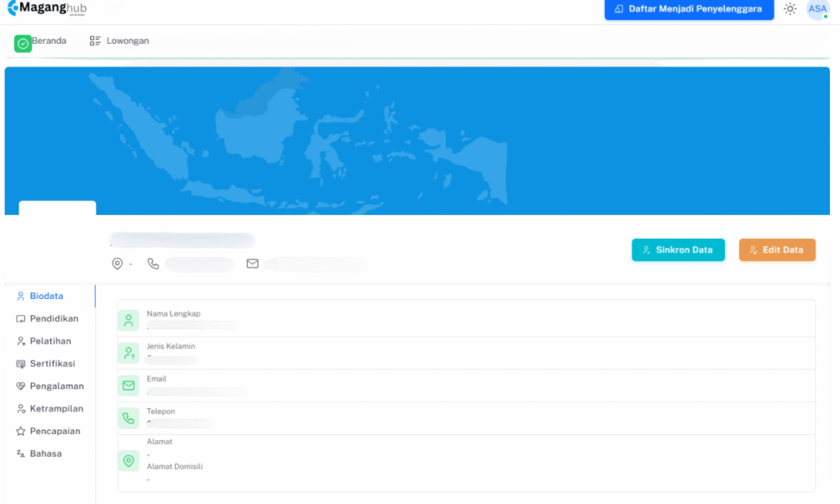Click the Edit Data button
The width and height of the screenshot is (840, 504).
click(777, 250)
